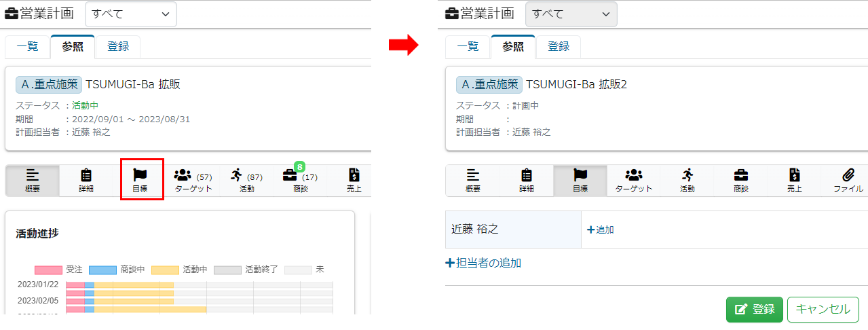Click blue 商談中 legend swatch
868x330 pixels.
102,270
